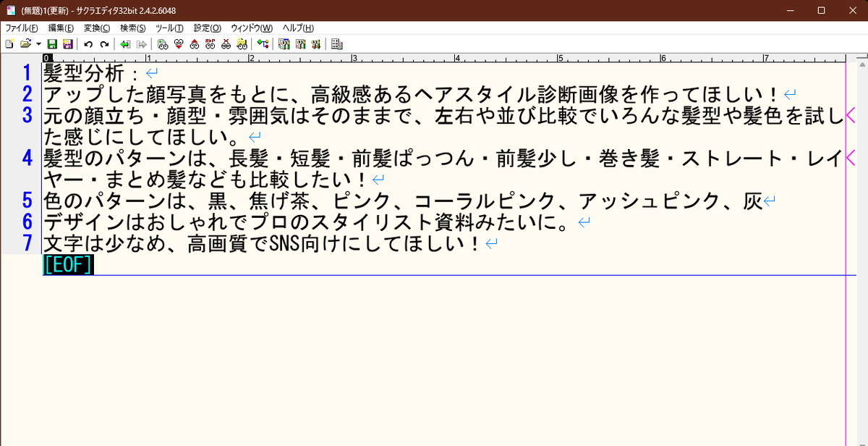Run outline analysis tree icon
Screen dimensions: 868x446
[x=263, y=44]
